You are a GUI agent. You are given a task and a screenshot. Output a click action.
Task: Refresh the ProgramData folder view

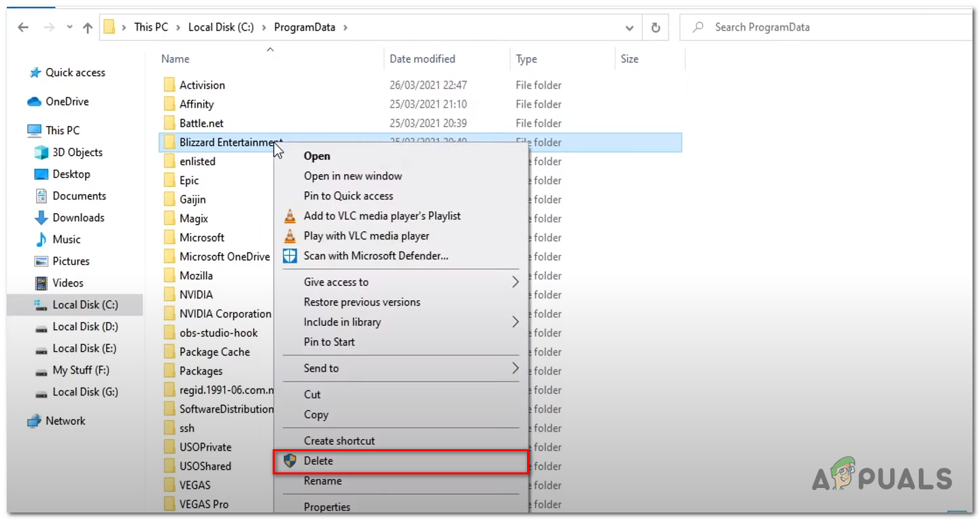[655, 28]
